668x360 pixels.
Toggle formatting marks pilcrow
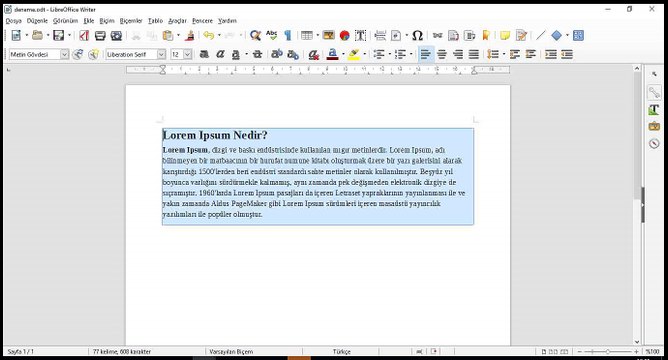pyautogui.click(x=288, y=35)
